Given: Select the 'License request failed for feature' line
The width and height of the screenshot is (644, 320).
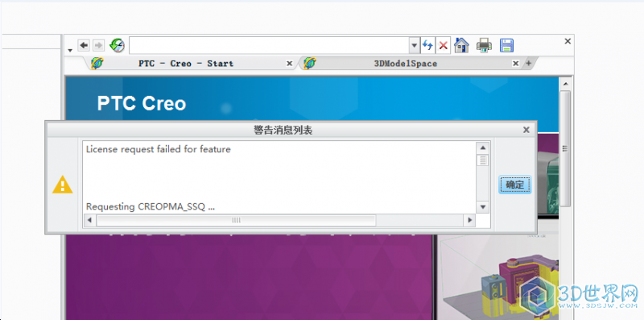Looking at the screenshot, I should pyautogui.click(x=159, y=149).
